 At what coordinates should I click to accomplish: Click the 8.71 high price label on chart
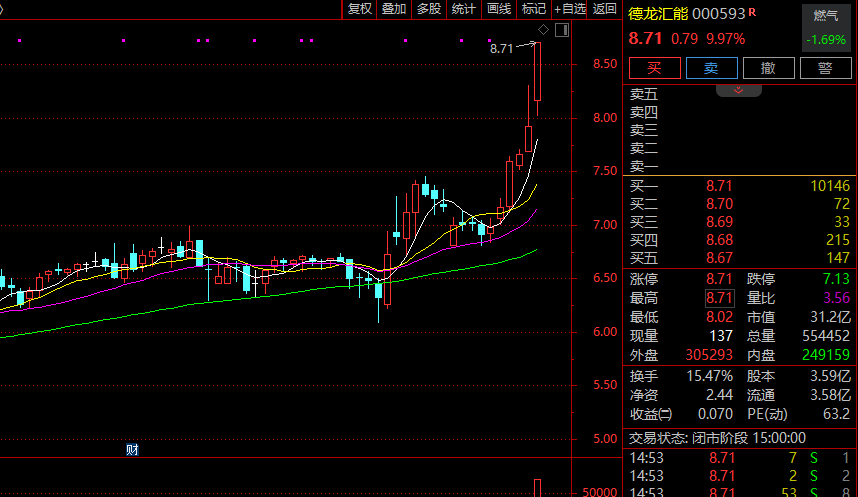[501, 48]
